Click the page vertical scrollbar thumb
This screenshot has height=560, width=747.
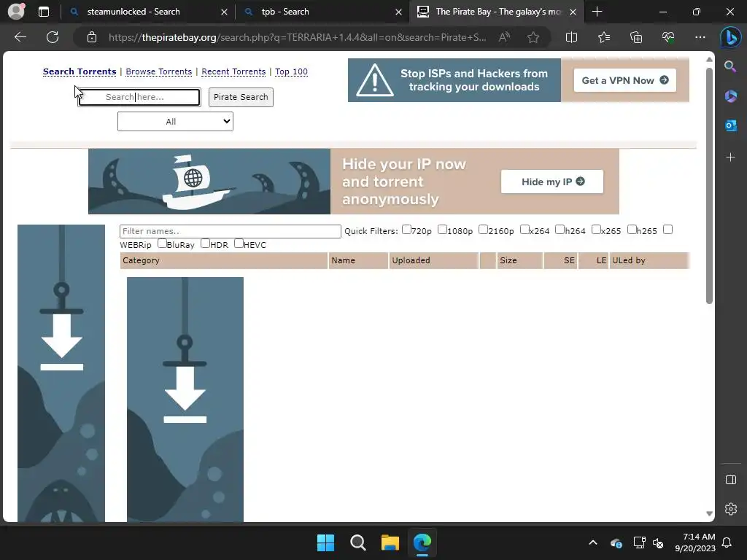tap(709, 186)
